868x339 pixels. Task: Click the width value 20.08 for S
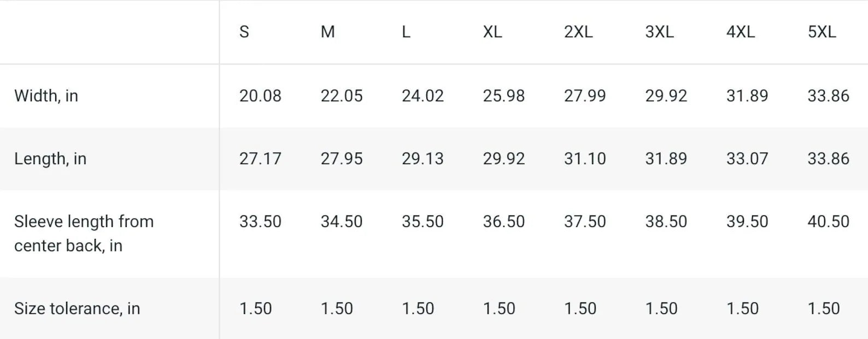pyautogui.click(x=260, y=96)
